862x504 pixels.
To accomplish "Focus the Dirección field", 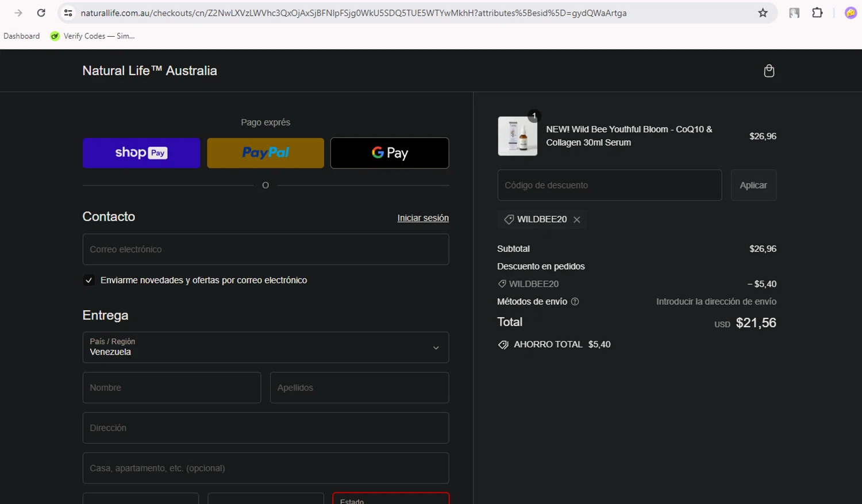I will point(265,428).
